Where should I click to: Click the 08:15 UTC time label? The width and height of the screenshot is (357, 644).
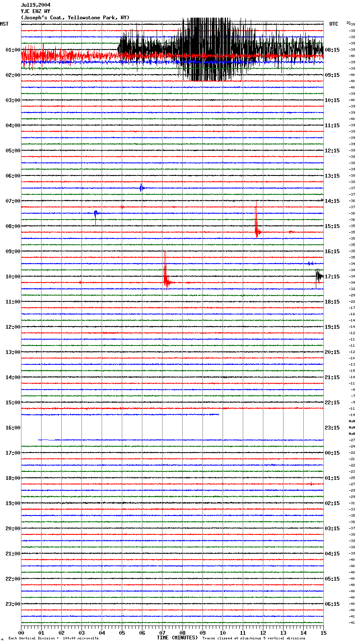click(332, 50)
